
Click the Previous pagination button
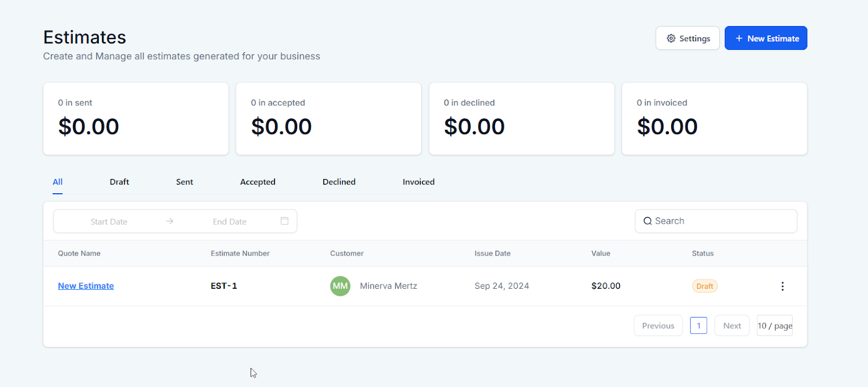pos(658,326)
